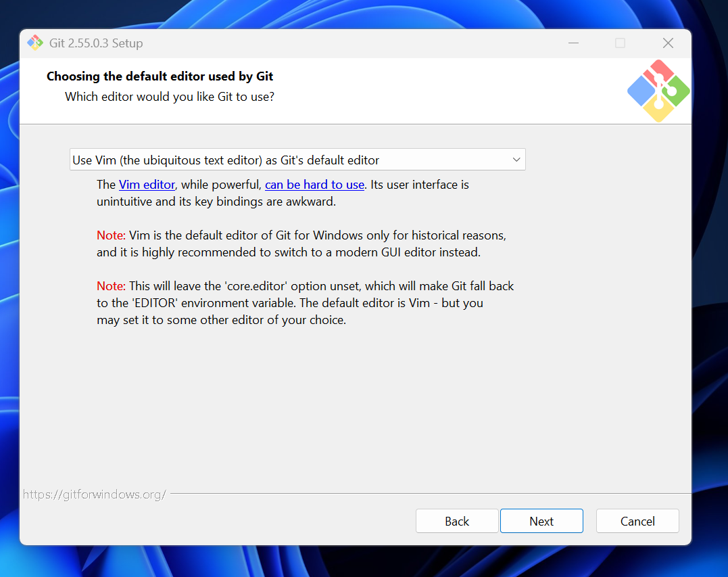Open the default editor combo box

click(297, 160)
